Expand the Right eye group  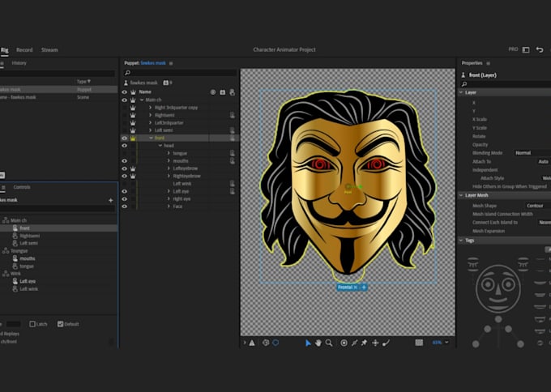coord(169,198)
